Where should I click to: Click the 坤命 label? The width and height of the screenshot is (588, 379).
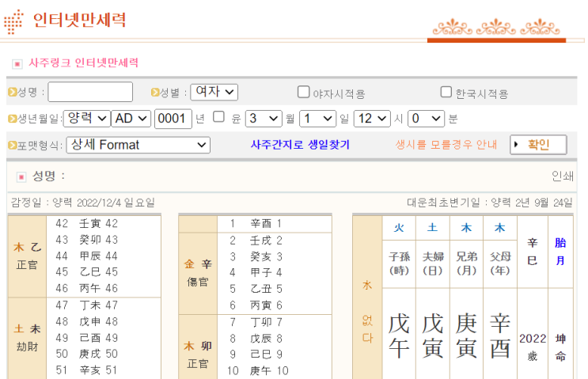pyautogui.click(x=560, y=347)
